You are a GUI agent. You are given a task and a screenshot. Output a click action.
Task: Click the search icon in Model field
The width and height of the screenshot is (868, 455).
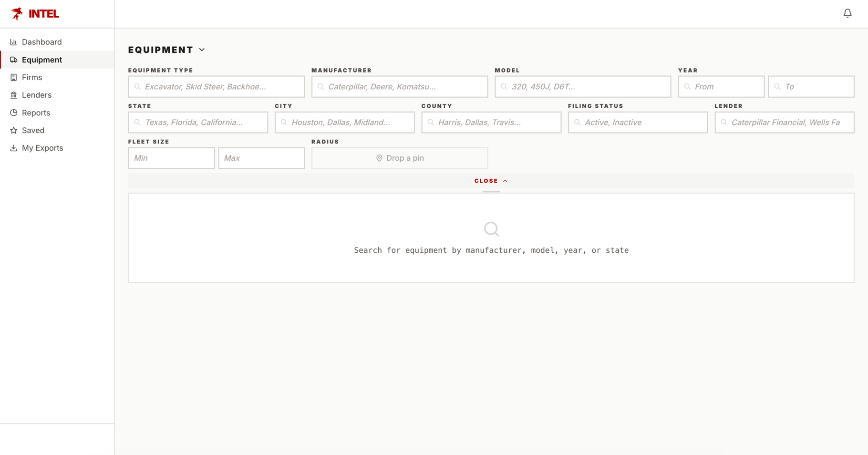pos(504,87)
